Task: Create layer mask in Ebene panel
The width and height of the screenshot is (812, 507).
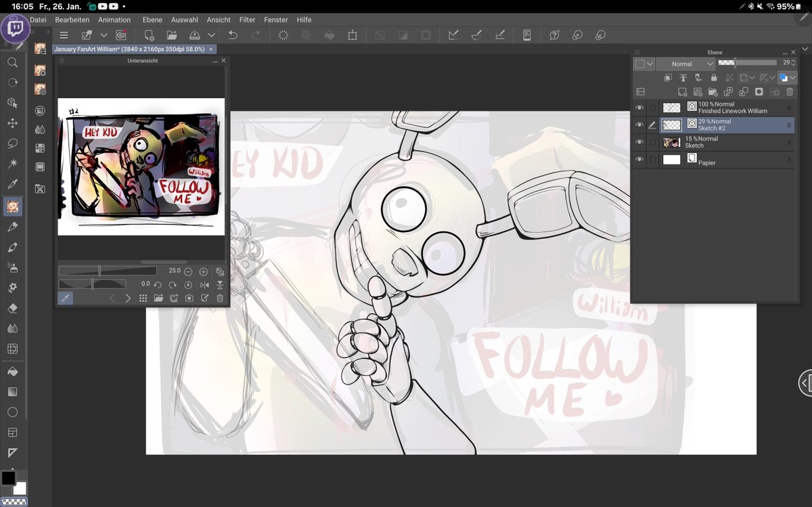Action: tap(759, 92)
